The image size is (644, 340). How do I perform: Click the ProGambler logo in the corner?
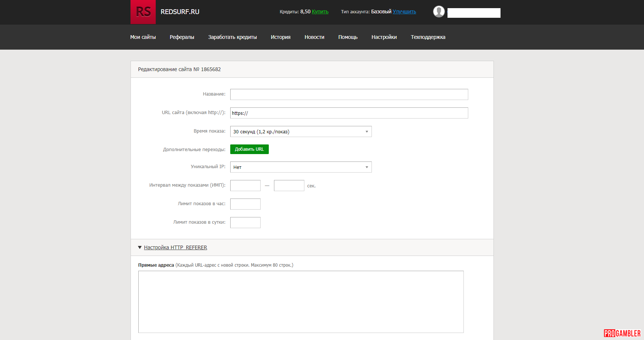point(622,333)
